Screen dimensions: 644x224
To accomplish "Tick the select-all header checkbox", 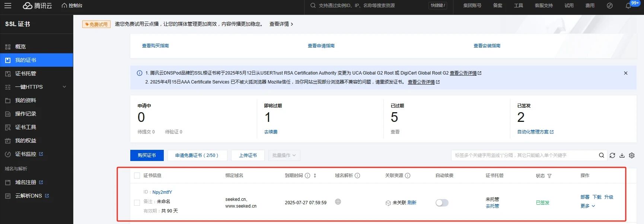I will tap(137, 176).
